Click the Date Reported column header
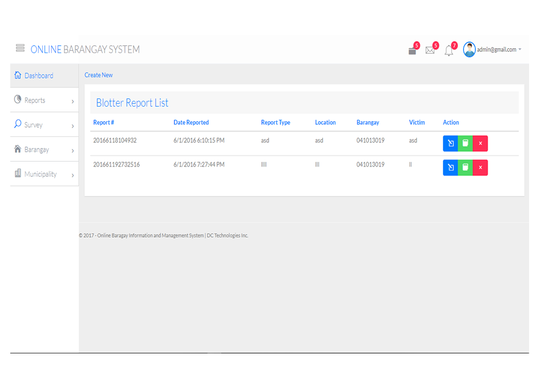The width and height of the screenshot is (543, 392). (x=191, y=122)
